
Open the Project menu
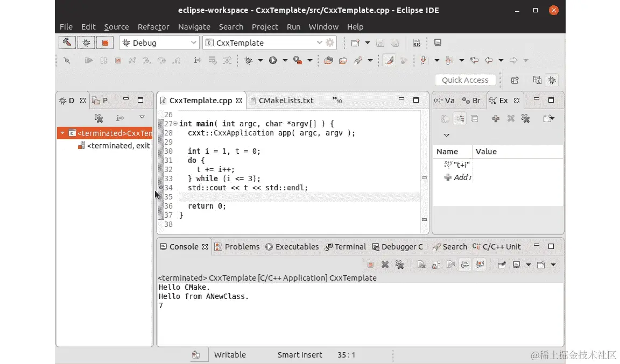(x=265, y=27)
